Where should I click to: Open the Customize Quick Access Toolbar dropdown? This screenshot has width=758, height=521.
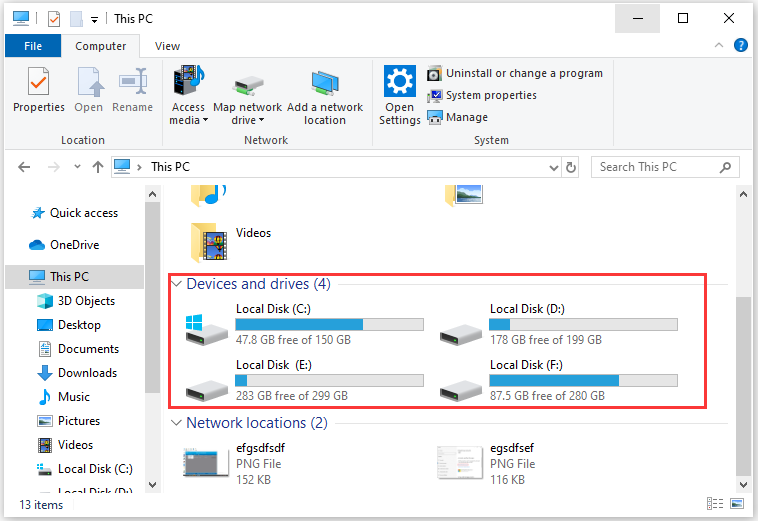point(95,20)
